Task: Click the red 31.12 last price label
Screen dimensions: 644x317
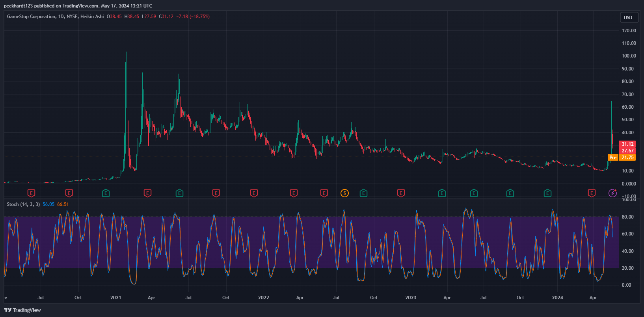Action: [627, 144]
